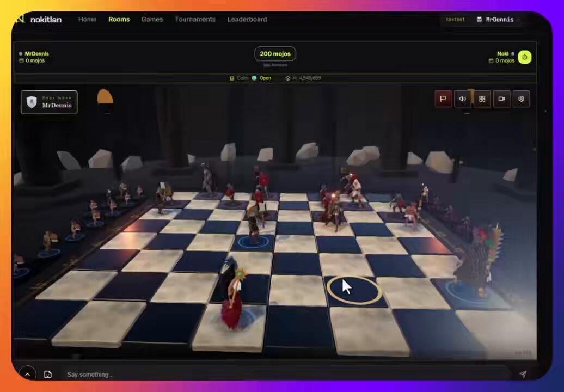564x392 pixels.
Task: Click the 0 mojos balance under MrDennis
Action: [35, 60]
